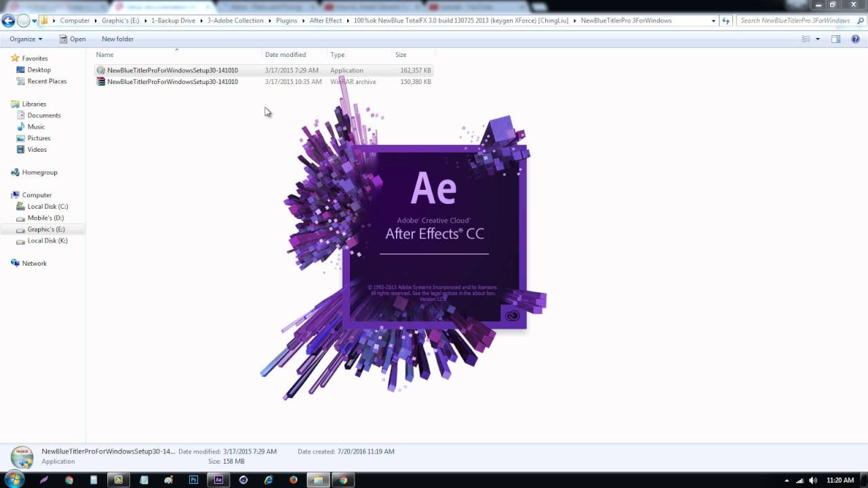Go to Plugins breadcrumb folder
Viewport: 868px width, 488px height.
286,20
